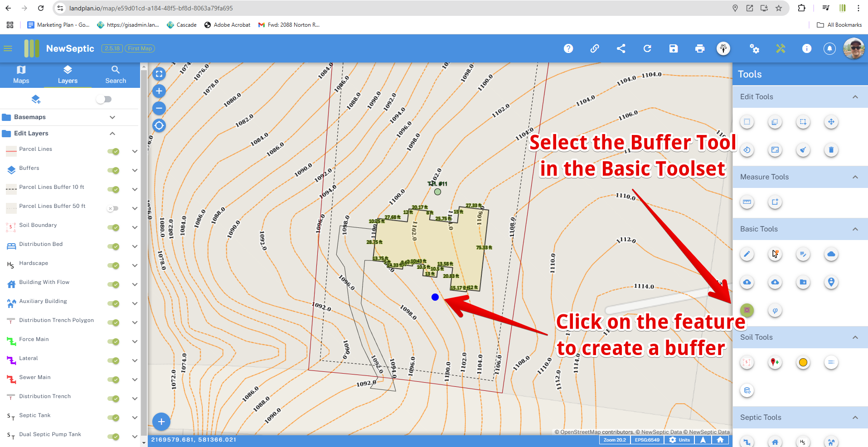Click the blue point feature on map
The width and height of the screenshot is (868, 447).
(435, 297)
